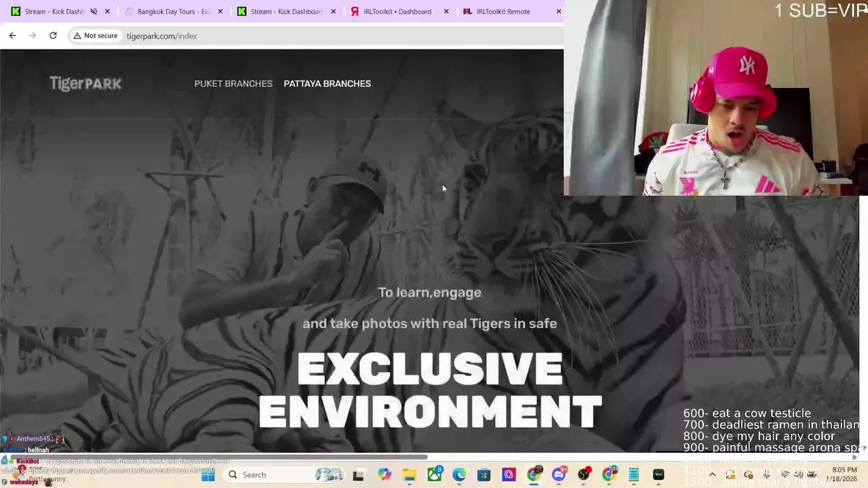Close the IRLToolkit • Dashboard tab
The width and height of the screenshot is (868, 488).
(446, 12)
